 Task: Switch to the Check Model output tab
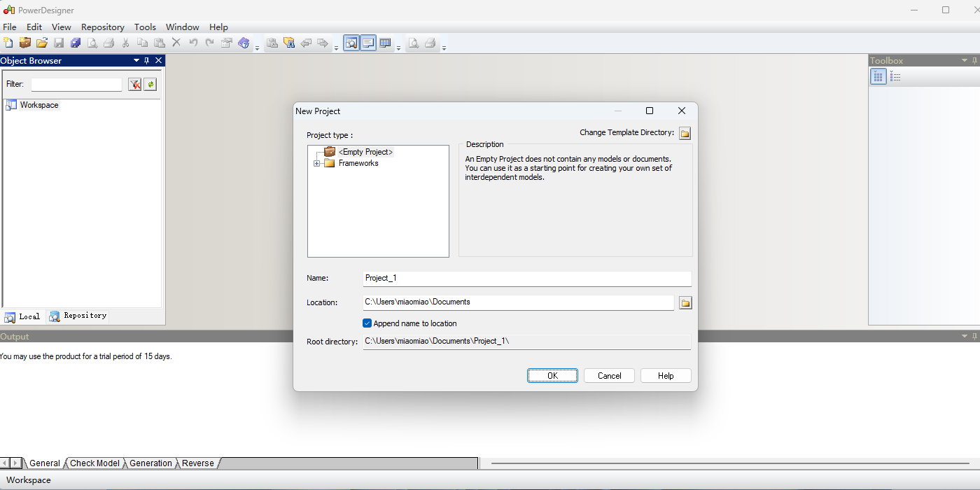94,463
